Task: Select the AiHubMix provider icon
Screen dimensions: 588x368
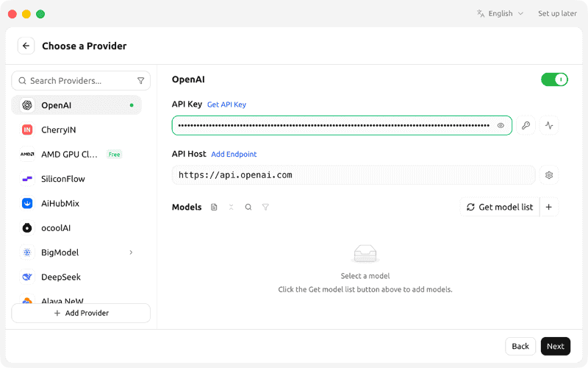Action: pos(27,204)
